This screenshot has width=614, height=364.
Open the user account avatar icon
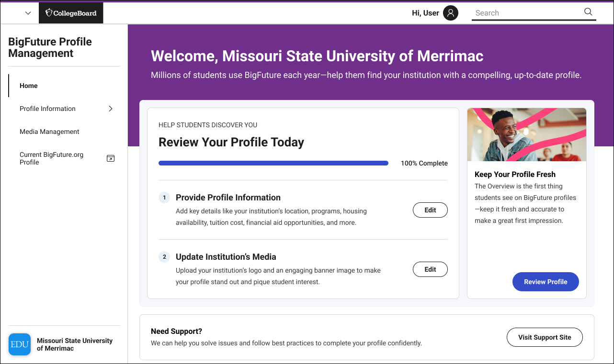(450, 13)
